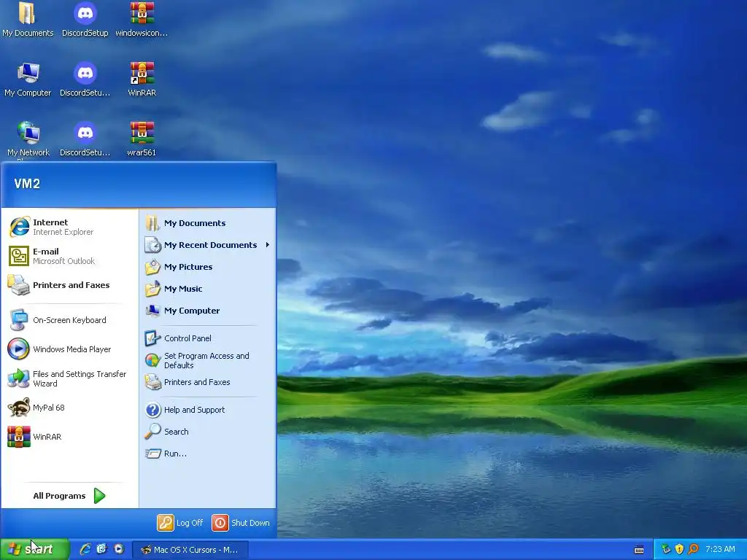
Task: Select My Documents desktop icon
Action: (x=28, y=20)
